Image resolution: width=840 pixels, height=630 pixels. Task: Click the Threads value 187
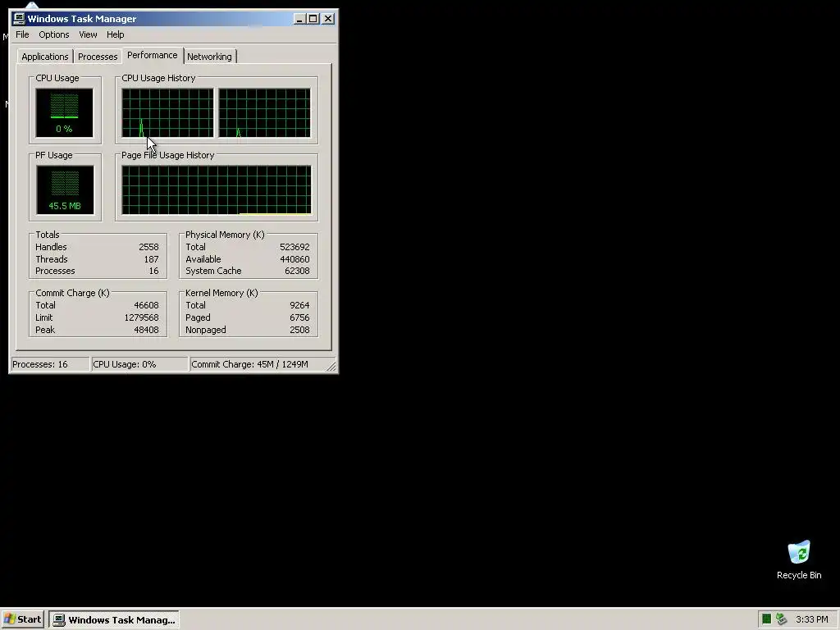coord(151,259)
